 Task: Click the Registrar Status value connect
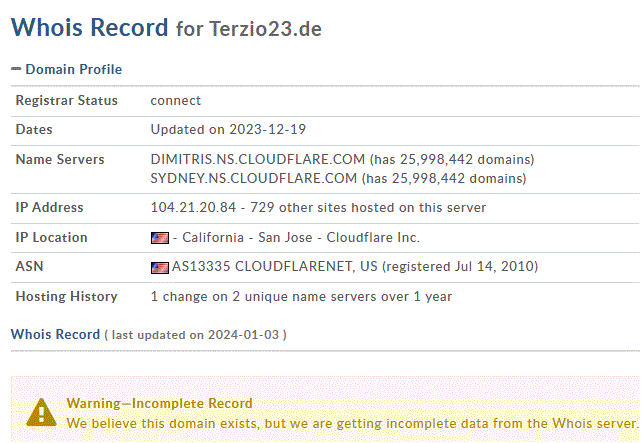tap(176, 101)
